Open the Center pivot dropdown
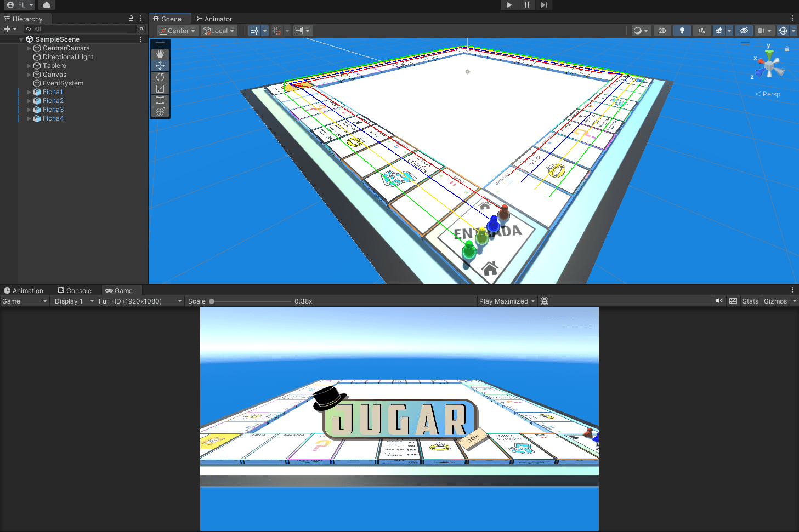Screen dimensions: 799x532 [178, 31]
